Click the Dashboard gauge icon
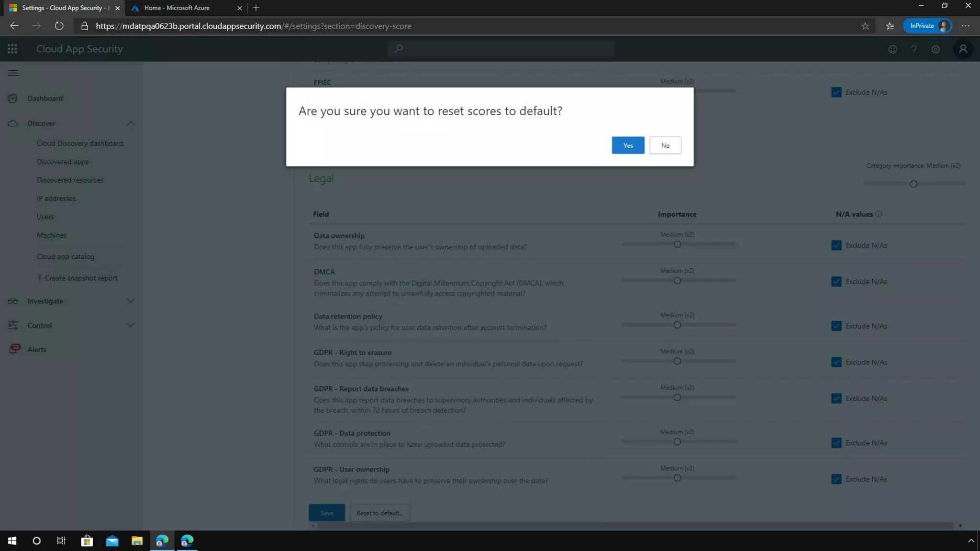This screenshot has width=980, height=551. point(13,99)
